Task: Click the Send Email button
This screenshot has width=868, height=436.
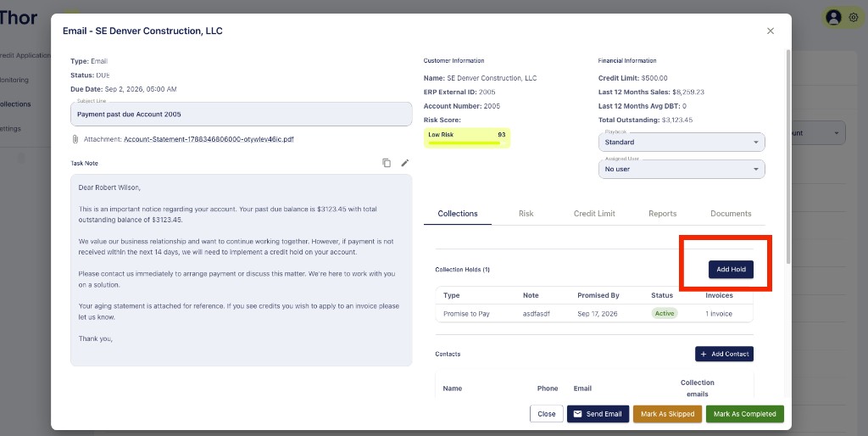Action: pos(598,414)
